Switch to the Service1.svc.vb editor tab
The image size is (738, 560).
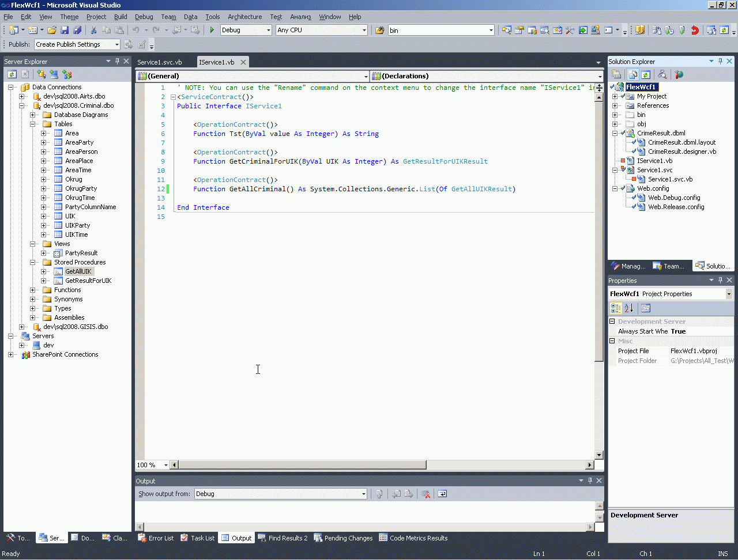tap(160, 62)
